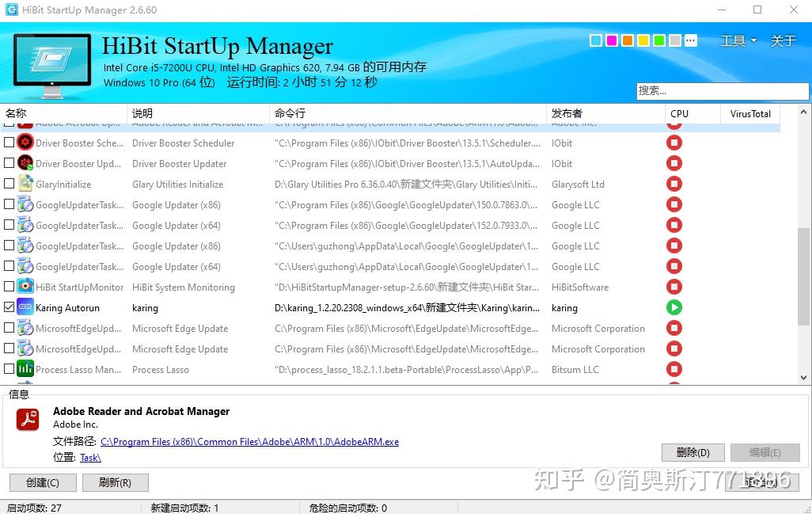
Task: Click the Karing Autorun app icon
Action: [x=25, y=307]
